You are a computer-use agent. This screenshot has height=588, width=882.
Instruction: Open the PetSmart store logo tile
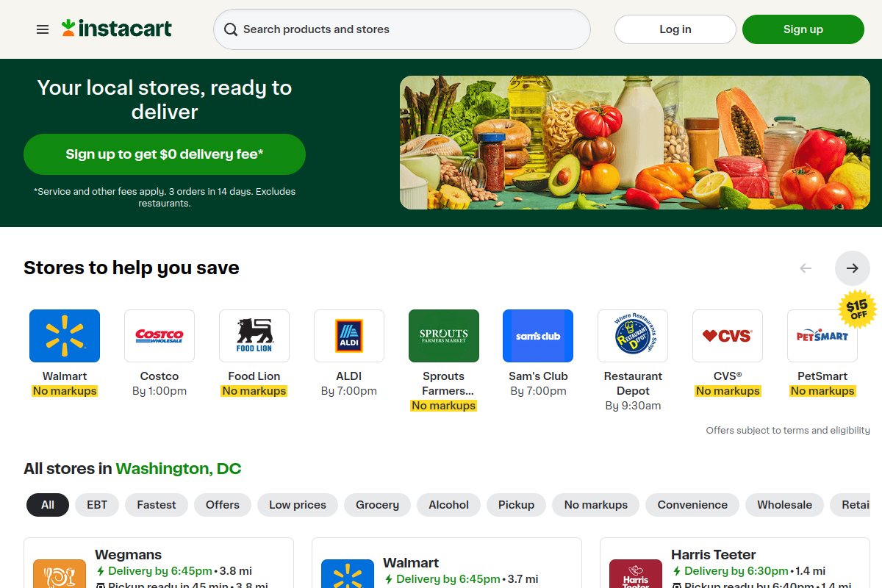tap(822, 336)
